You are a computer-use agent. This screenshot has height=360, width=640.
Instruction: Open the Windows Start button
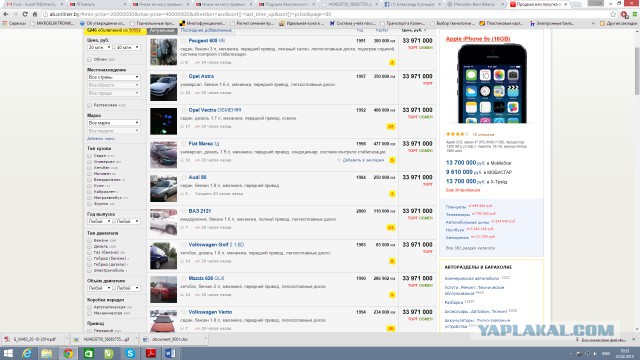pos(8,353)
